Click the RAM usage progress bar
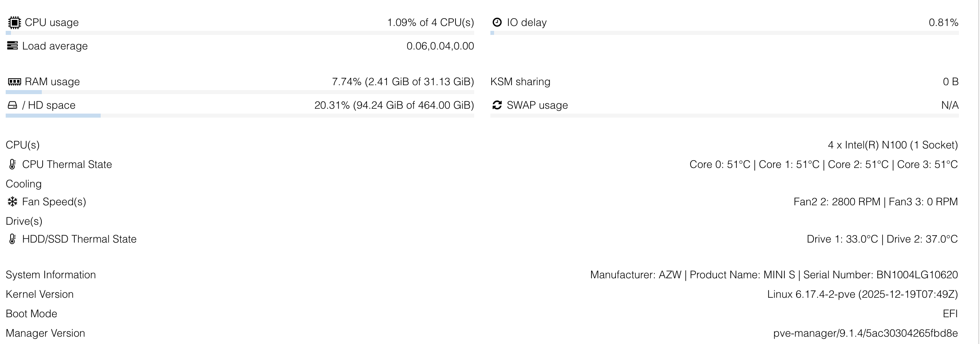Image resolution: width=980 pixels, height=344 pixels. (x=240, y=92)
